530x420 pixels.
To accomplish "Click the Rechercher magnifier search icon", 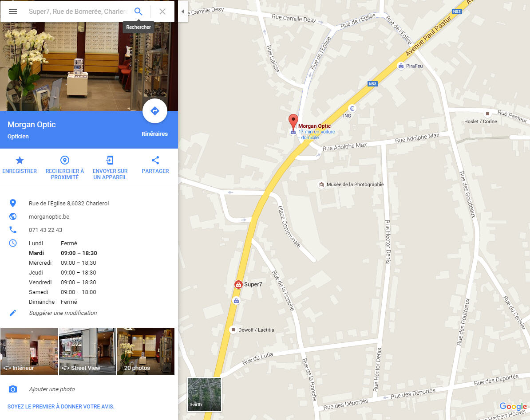I will coord(138,12).
